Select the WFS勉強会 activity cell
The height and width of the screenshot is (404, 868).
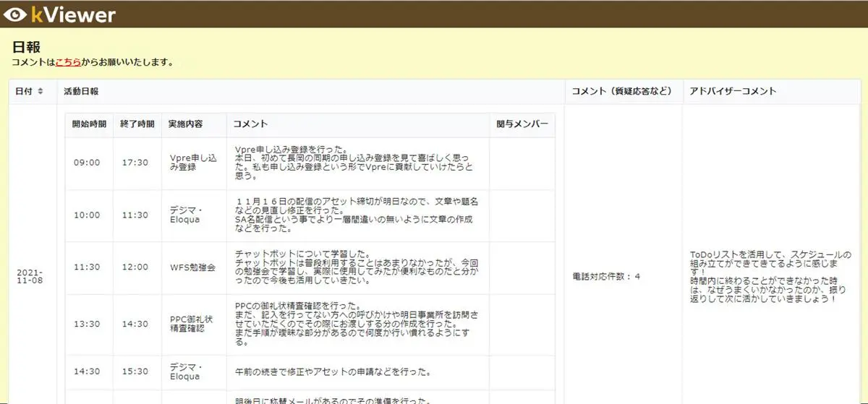pos(192,267)
